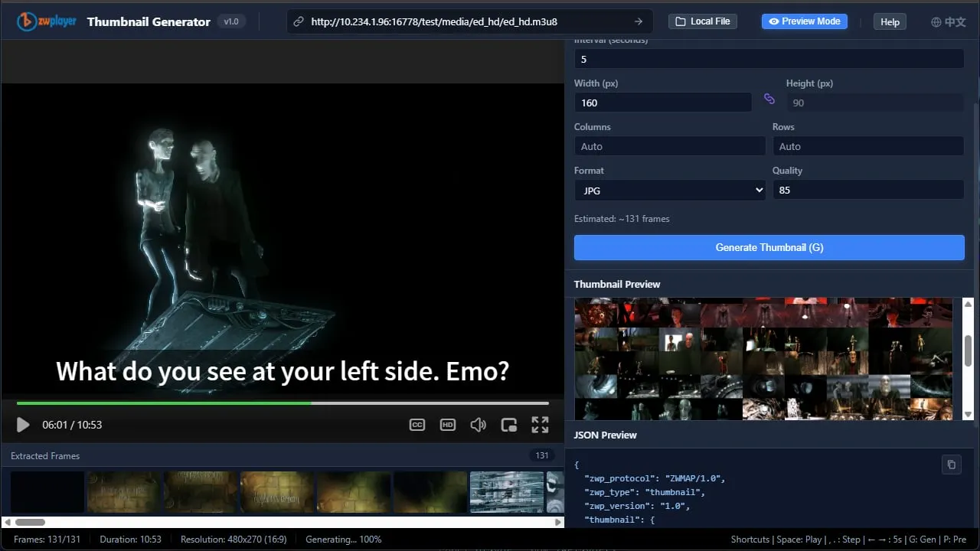Screen dimensions: 980x551
Task: Toggle Preview Mode
Action: tap(805, 21)
